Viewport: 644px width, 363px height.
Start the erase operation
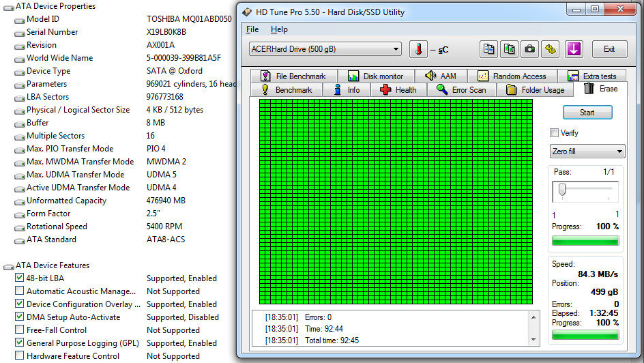pyautogui.click(x=587, y=113)
